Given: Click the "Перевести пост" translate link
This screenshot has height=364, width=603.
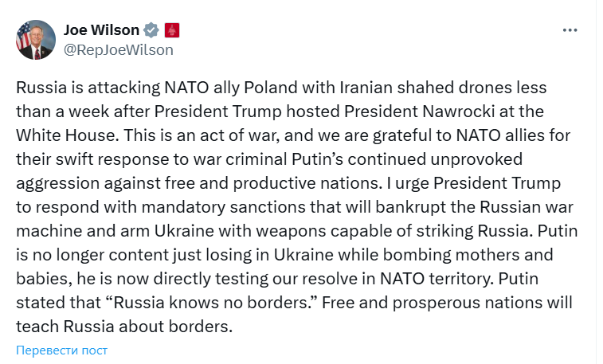Looking at the screenshot, I should point(61,350).
